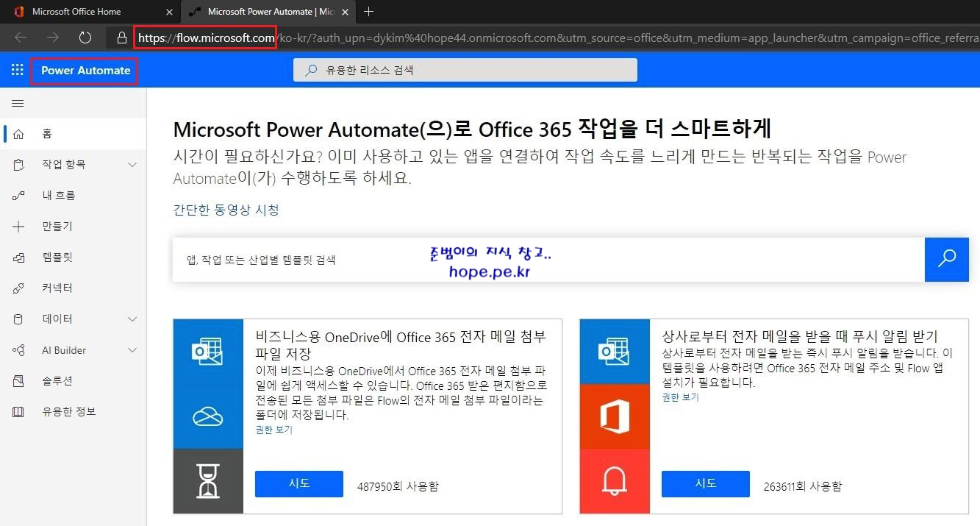Viewport: 980px width, 526px height.
Task: Click the 템플릿 template icon
Action: click(19, 257)
